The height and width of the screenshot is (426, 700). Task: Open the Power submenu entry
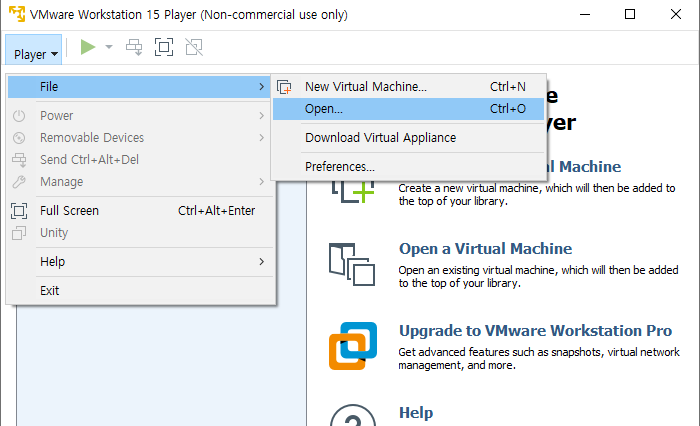click(139, 116)
